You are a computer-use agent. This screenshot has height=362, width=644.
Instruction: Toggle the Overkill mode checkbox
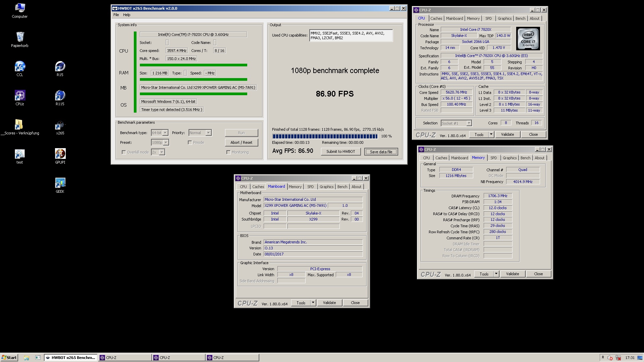pos(124,152)
